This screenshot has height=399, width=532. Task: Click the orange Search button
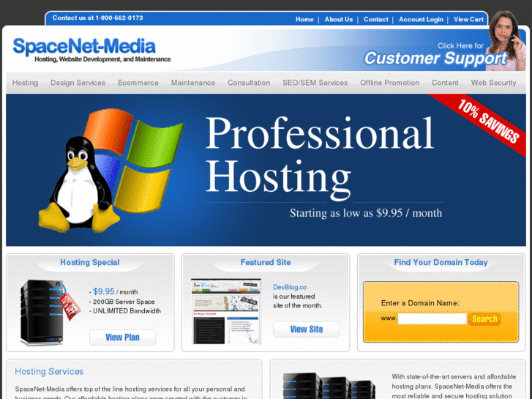pyautogui.click(x=484, y=319)
